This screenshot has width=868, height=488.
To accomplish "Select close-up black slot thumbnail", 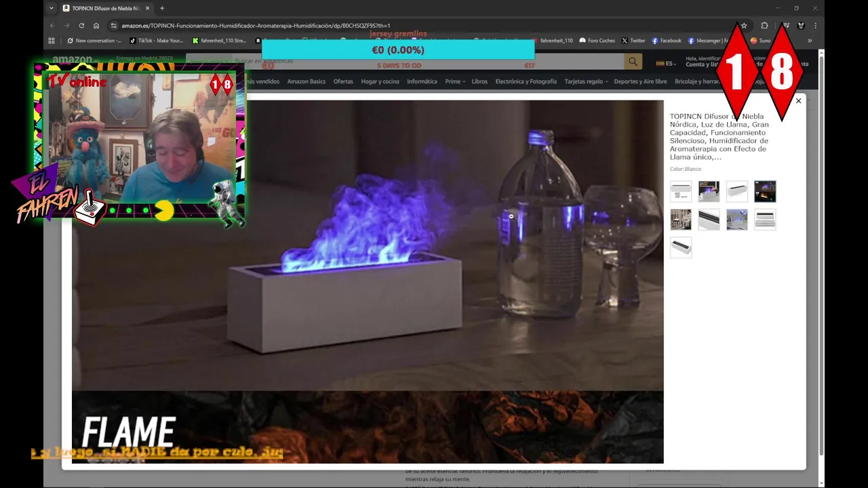I will 709,220.
